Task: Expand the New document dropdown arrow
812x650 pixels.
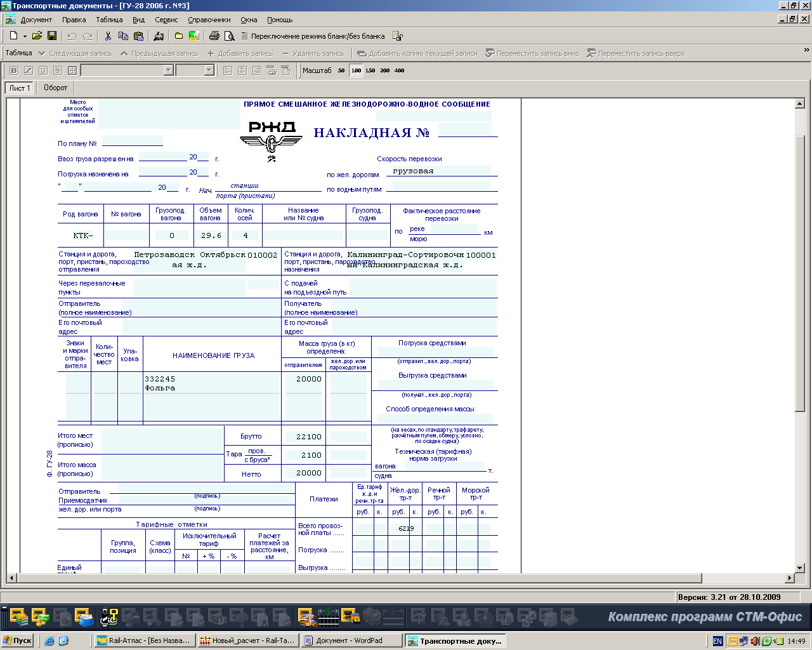Action: coord(25,36)
